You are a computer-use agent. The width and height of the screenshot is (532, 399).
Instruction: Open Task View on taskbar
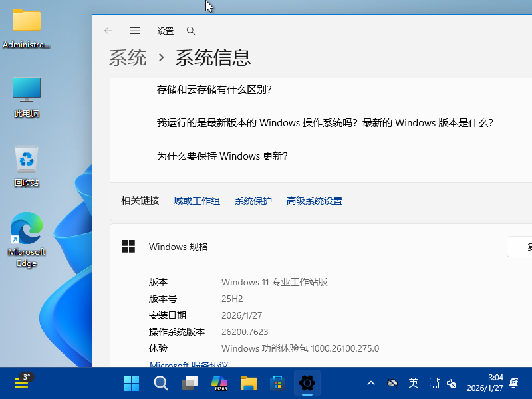point(190,383)
